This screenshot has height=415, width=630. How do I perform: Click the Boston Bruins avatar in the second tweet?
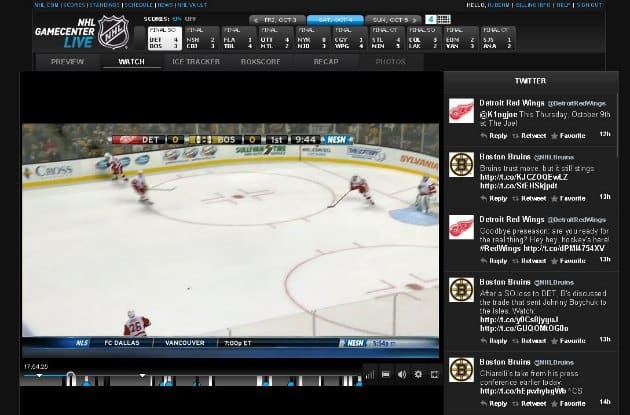pyautogui.click(x=461, y=166)
